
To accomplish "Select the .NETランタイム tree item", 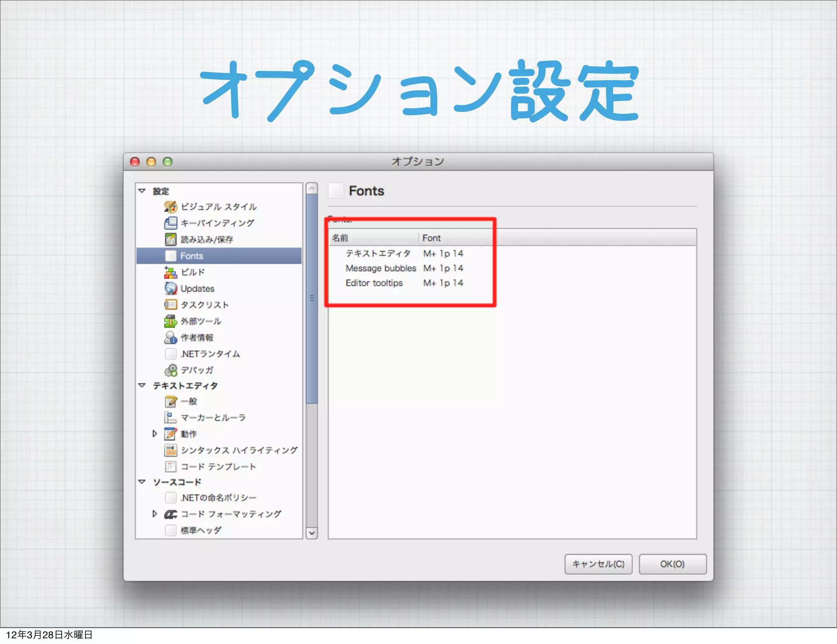I will pyautogui.click(x=210, y=354).
